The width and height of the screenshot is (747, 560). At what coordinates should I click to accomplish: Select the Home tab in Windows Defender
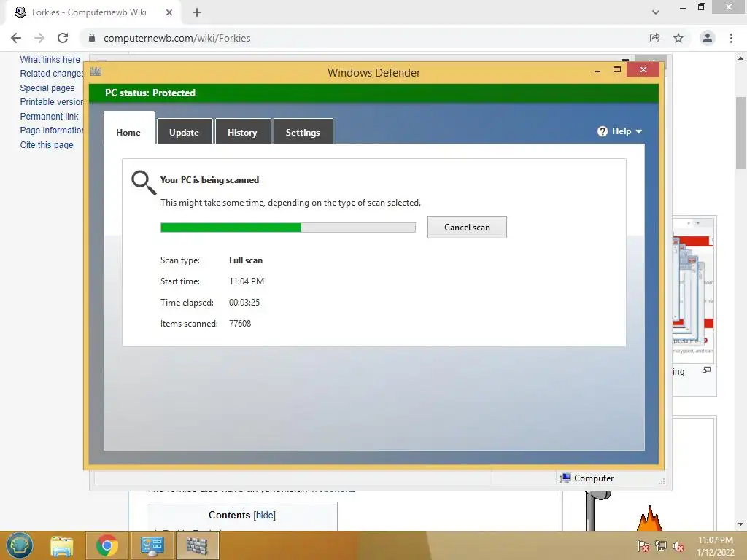pyautogui.click(x=128, y=129)
